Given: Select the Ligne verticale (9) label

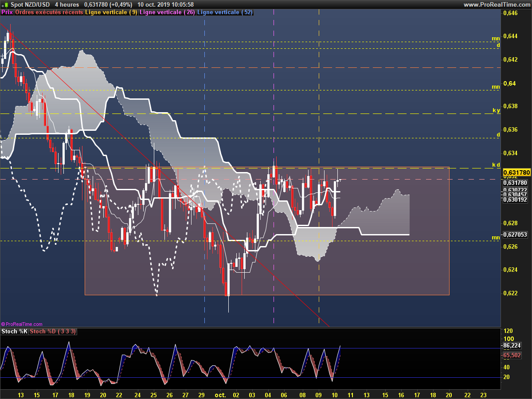Looking at the screenshot, I should click(111, 12).
